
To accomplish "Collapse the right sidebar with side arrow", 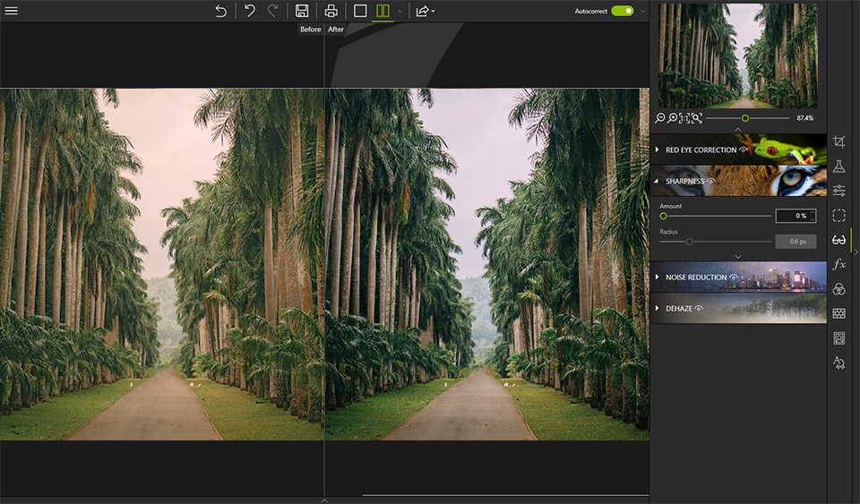I will pyautogui.click(x=856, y=252).
